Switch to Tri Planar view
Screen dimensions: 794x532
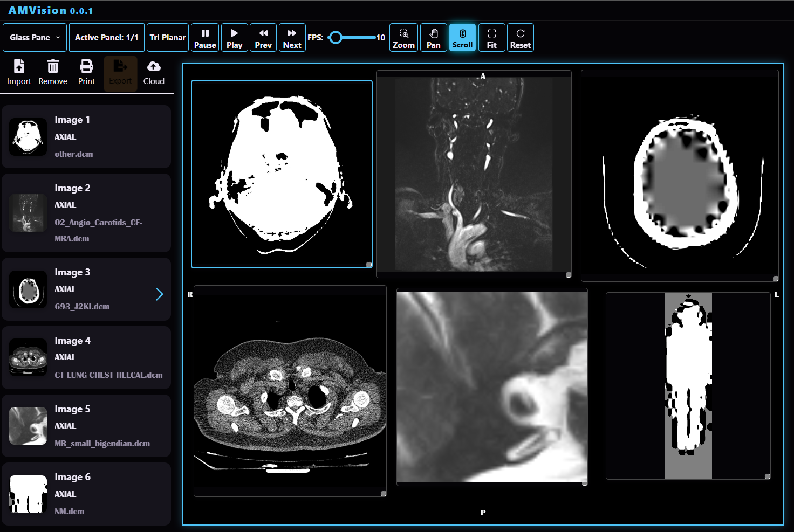pyautogui.click(x=167, y=37)
